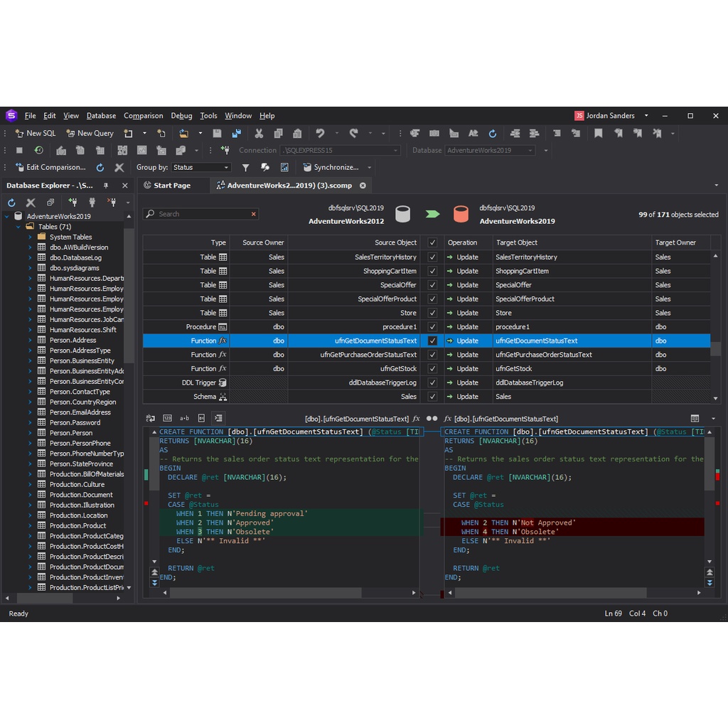This screenshot has height=728, width=728.
Task: Click the New Query button
Action: coord(89,133)
